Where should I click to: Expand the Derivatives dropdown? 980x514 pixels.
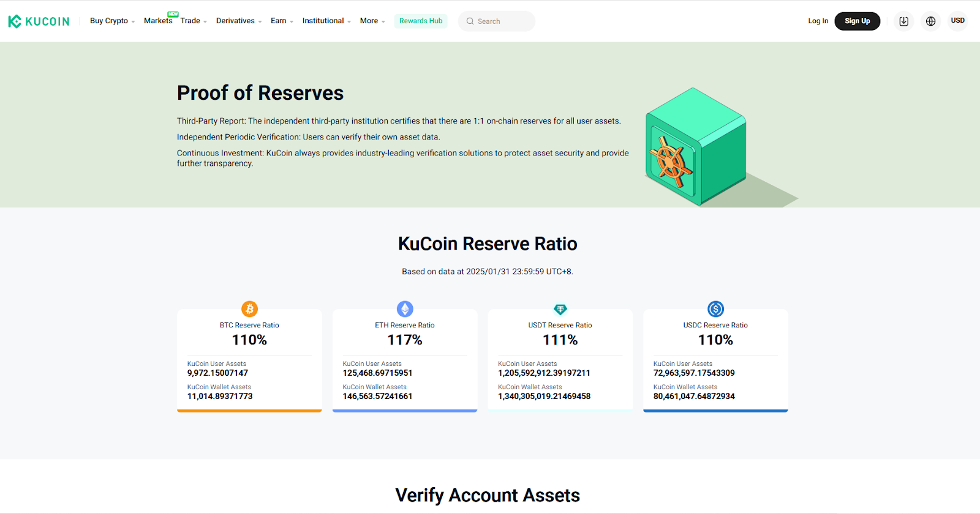point(239,21)
